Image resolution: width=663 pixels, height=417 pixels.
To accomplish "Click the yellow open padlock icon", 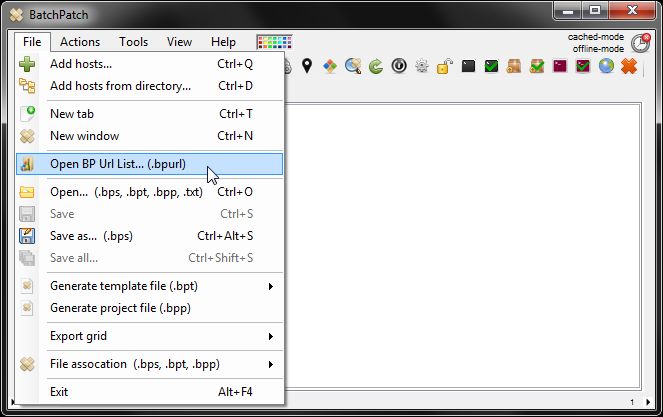I will coord(445,66).
